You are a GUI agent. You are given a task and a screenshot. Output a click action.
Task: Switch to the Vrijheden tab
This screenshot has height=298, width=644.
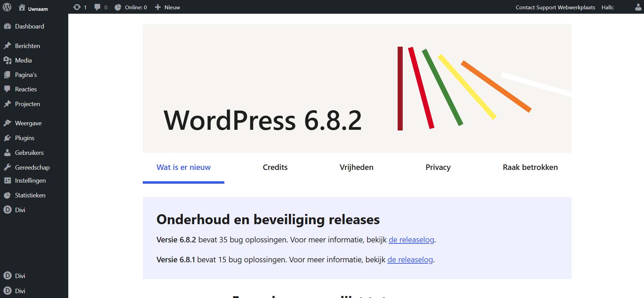click(x=356, y=168)
